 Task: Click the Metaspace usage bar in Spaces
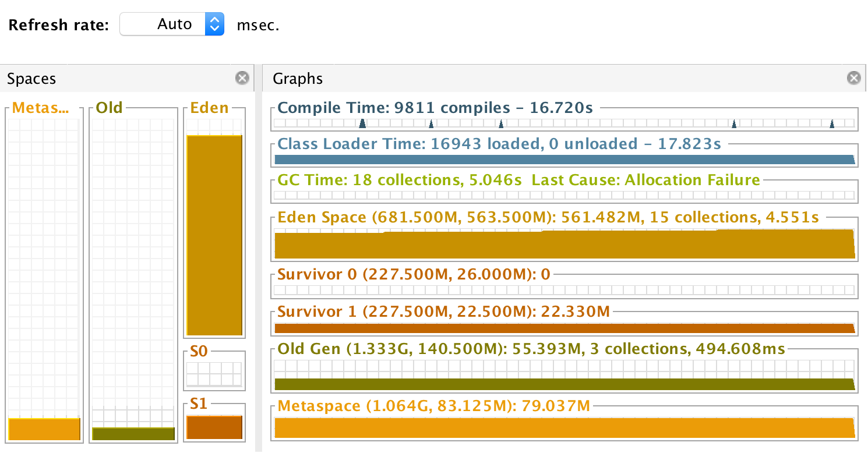pyautogui.click(x=44, y=429)
